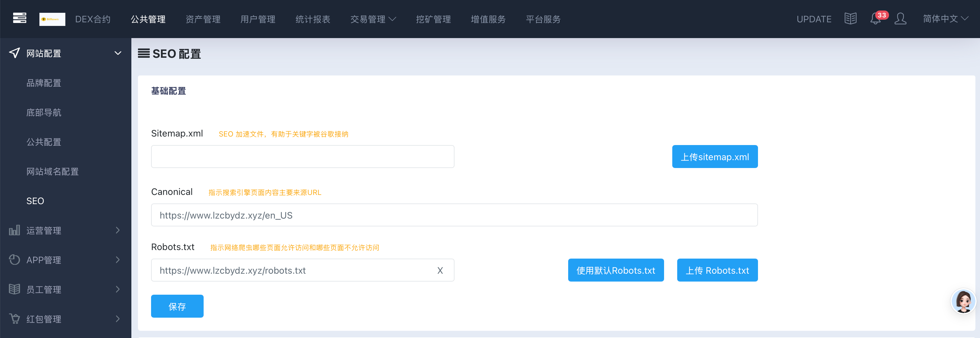Go to 底部导航 in sidebar
Screen dimensions: 980x338
pos(44,113)
